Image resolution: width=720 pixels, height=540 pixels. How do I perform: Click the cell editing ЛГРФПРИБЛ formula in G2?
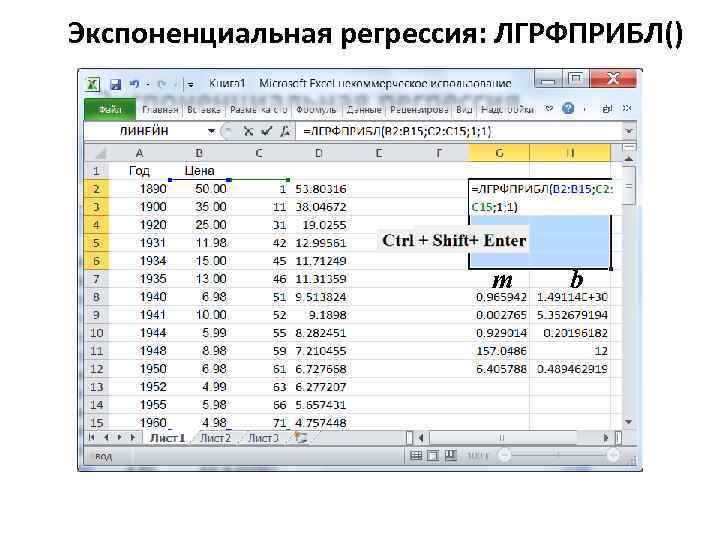(541, 197)
